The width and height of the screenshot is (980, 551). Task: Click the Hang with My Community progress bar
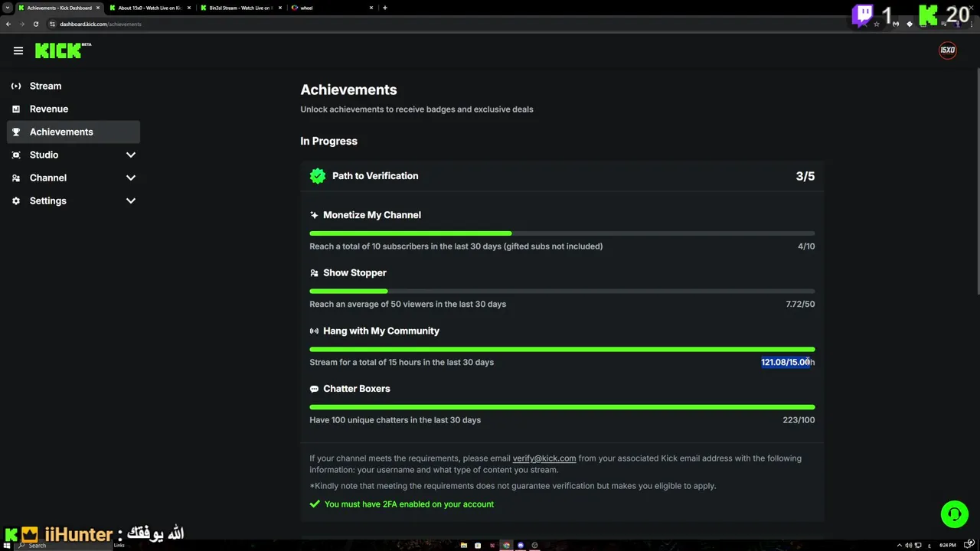pyautogui.click(x=562, y=349)
